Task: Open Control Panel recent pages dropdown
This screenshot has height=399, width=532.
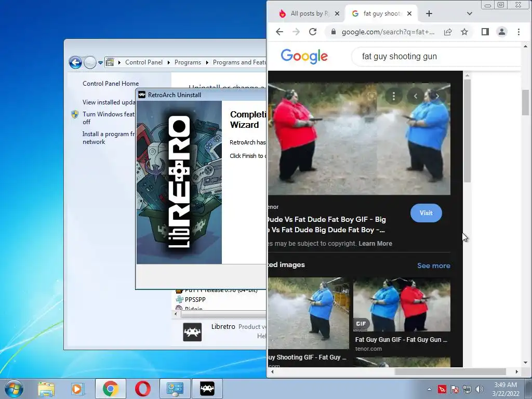Action: (100, 63)
